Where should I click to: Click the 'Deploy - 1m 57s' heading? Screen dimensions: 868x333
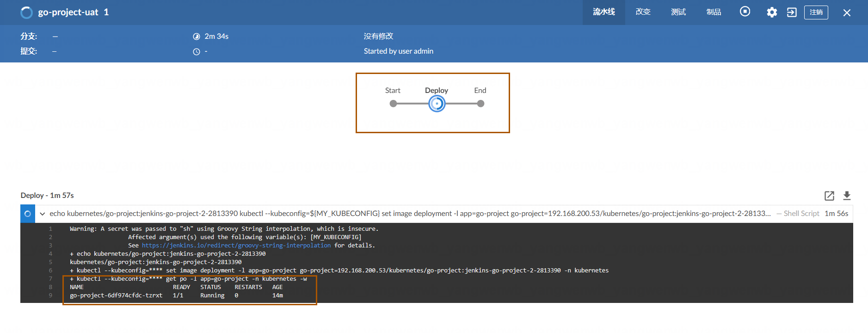point(47,196)
